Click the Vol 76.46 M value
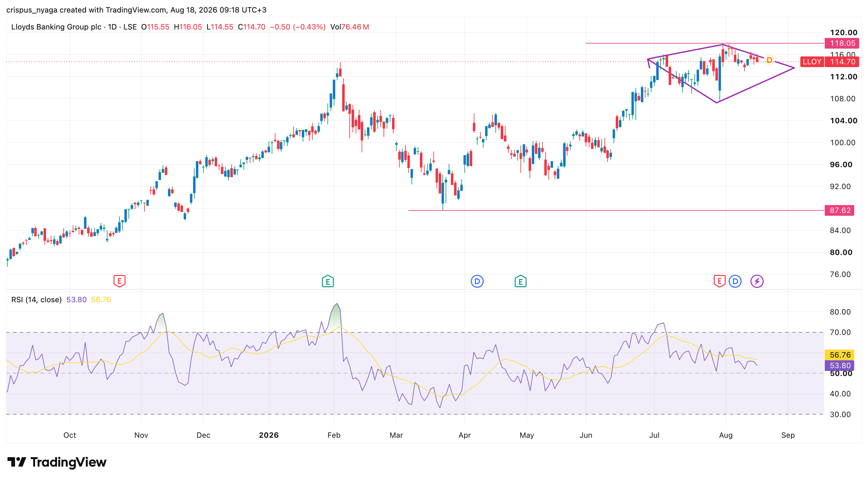 pos(349,27)
